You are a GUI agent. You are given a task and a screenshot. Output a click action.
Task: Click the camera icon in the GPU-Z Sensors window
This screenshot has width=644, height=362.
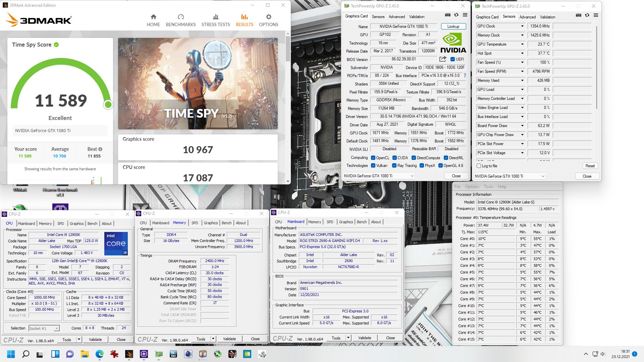click(579, 15)
